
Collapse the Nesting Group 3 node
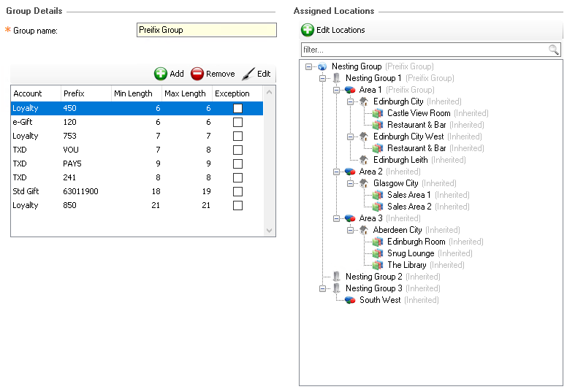[322, 288]
